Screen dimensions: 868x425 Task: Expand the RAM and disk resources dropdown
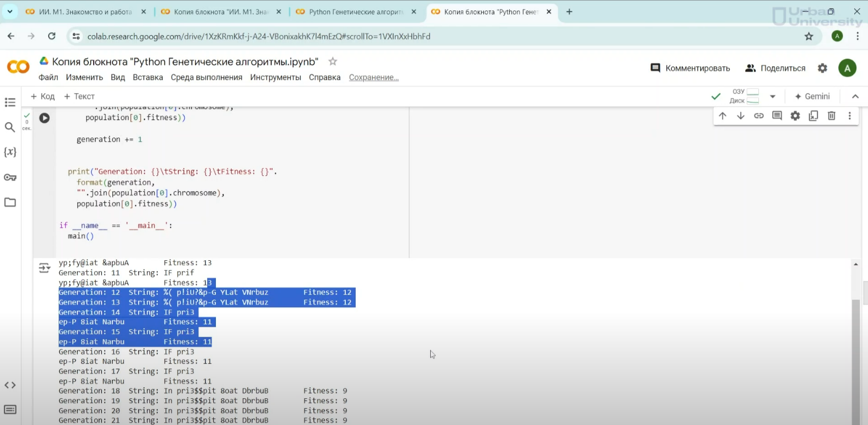(x=773, y=96)
